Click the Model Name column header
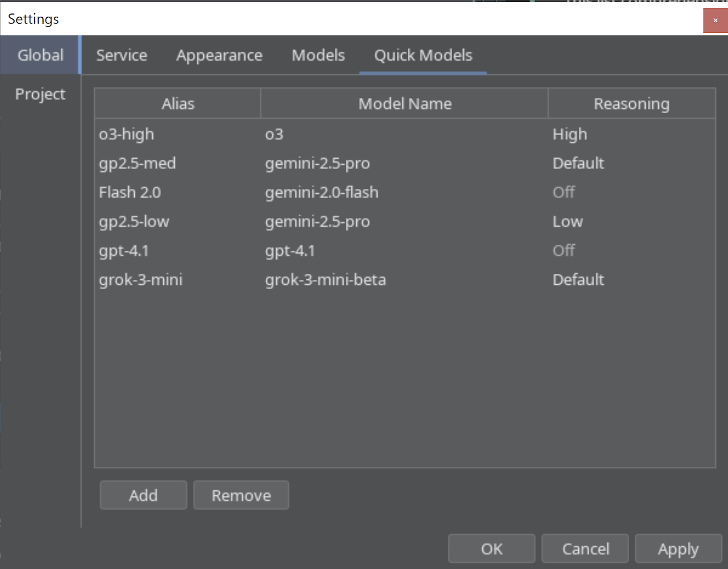728x569 pixels. pyautogui.click(x=404, y=104)
